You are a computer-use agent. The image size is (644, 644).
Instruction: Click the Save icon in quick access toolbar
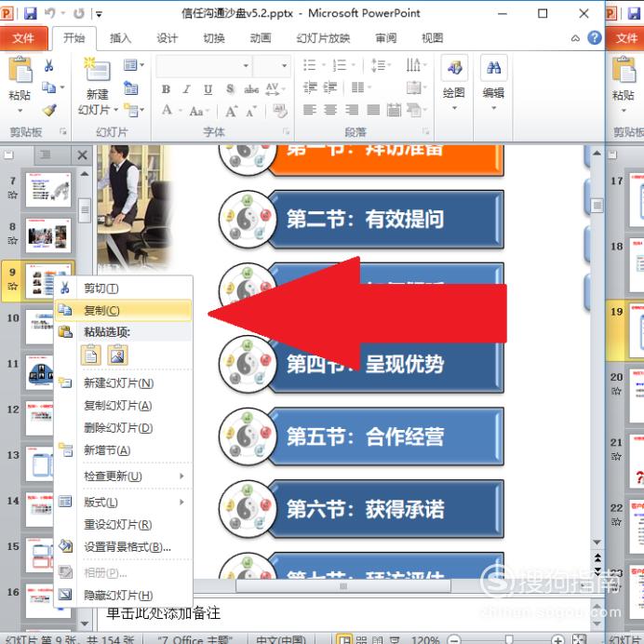(x=31, y=14)
